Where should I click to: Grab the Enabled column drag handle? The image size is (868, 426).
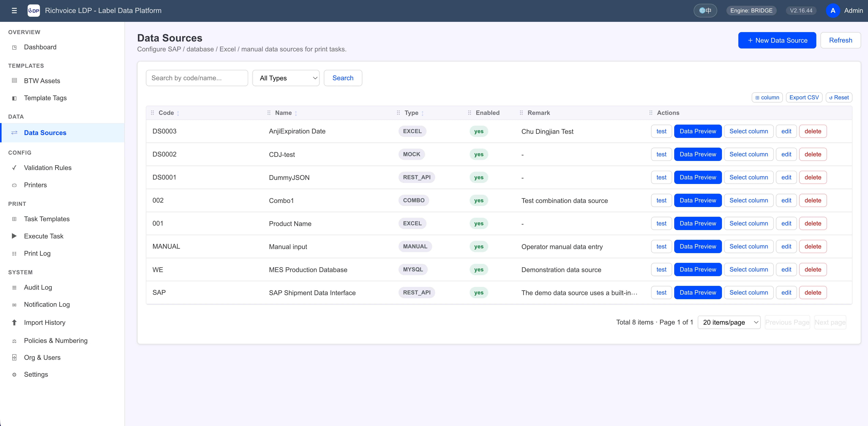(x=469, y=113)
